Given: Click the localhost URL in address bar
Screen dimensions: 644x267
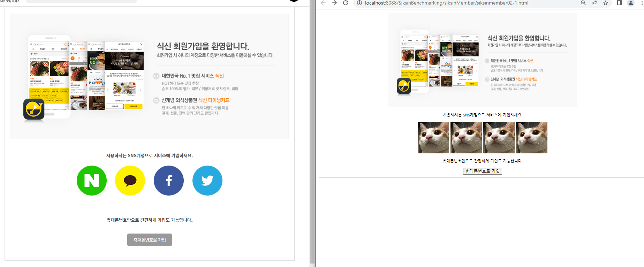Looking at the screenshot, I should 447,3.
